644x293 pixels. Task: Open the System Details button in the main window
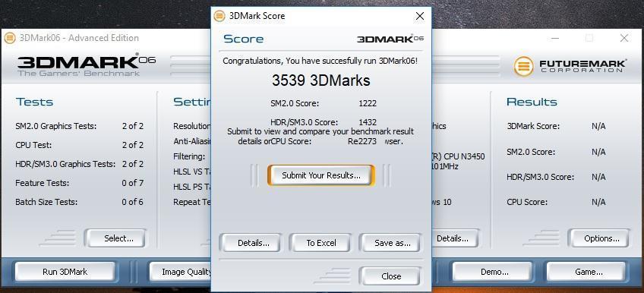click(455, 238)
